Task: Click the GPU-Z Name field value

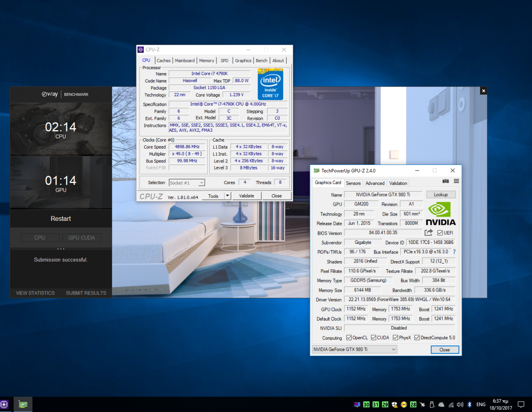Action: point(383,195)
